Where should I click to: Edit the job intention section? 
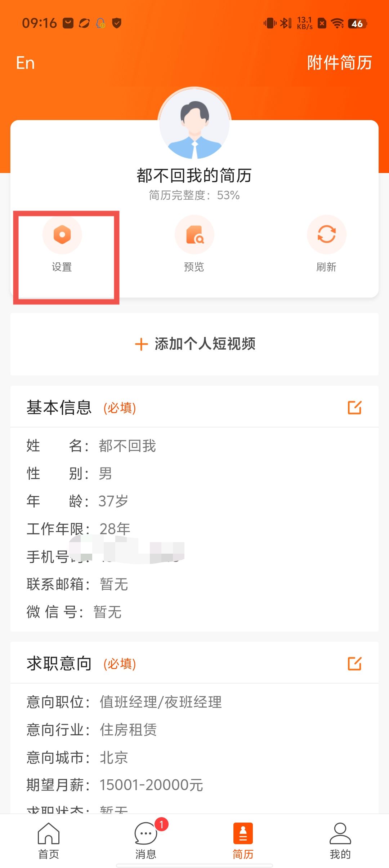(354, 663)
